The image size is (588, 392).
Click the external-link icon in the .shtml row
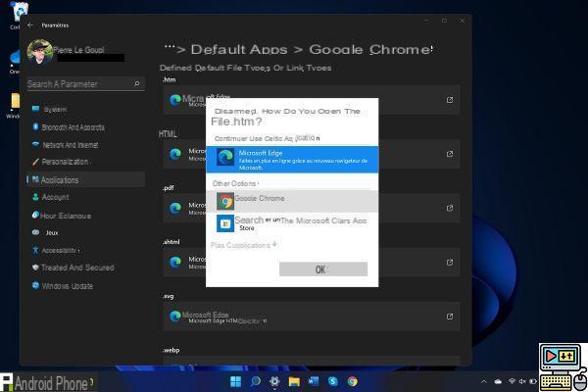450,263
